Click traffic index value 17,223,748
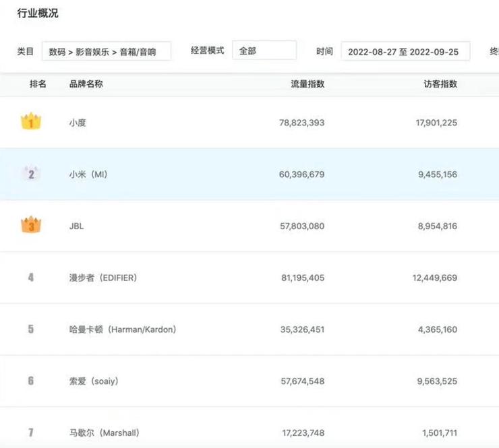This screenshot has width=499, height=448. 303,433
